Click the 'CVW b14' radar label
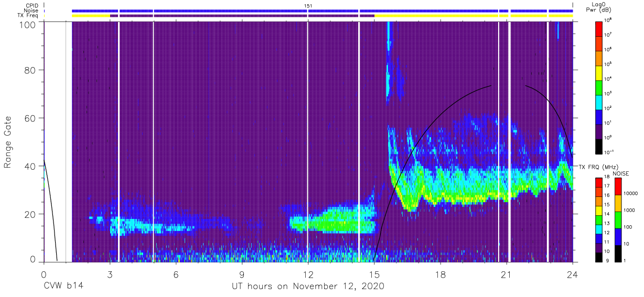Viewport: 644px width, 297px height. [x=63, y=286]
